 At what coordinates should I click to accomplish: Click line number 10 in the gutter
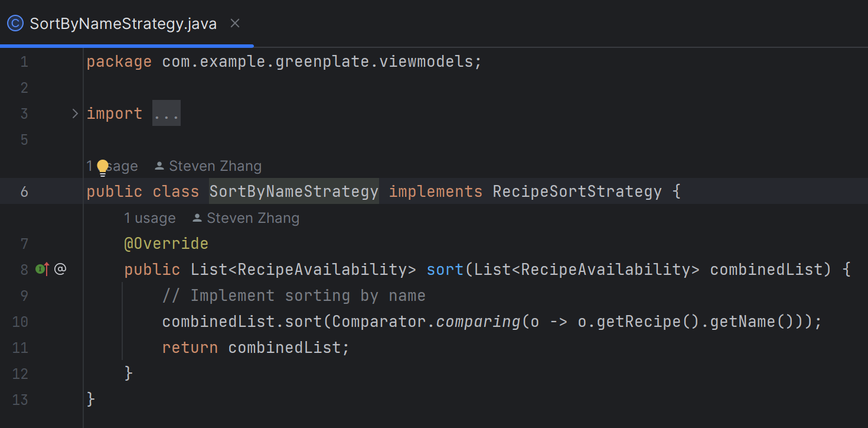tap(20, 322)
